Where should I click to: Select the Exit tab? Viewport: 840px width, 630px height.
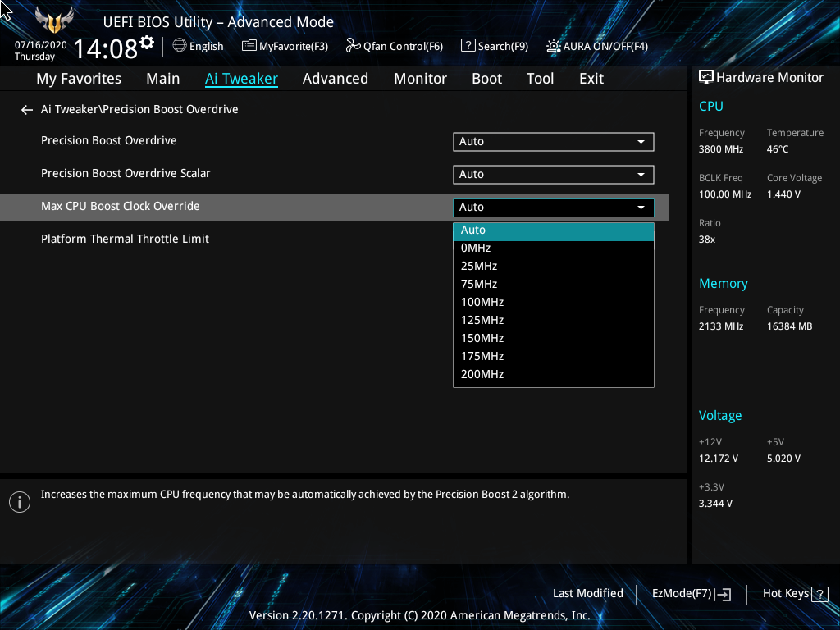pos(591,79)
